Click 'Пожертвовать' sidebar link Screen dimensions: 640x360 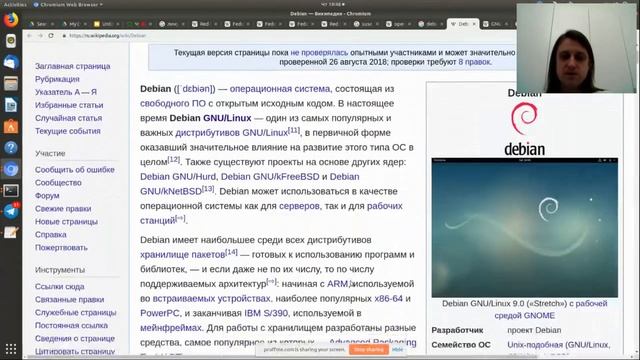tap(61, 248)
